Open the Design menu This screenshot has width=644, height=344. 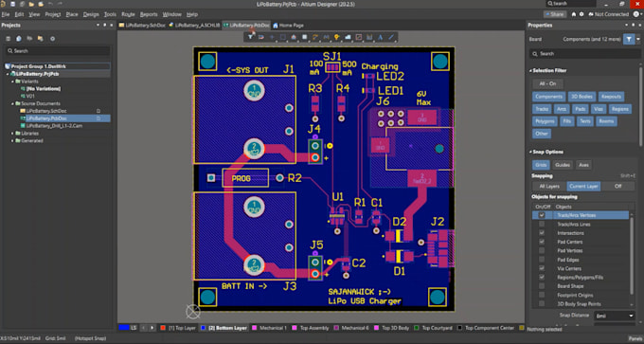coord(91,14)
